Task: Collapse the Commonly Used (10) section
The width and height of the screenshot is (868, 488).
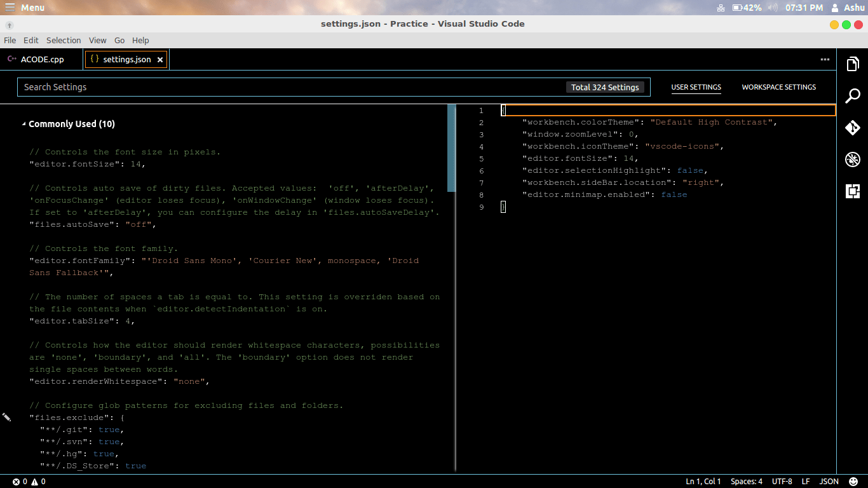Action: tap(68, 124)
